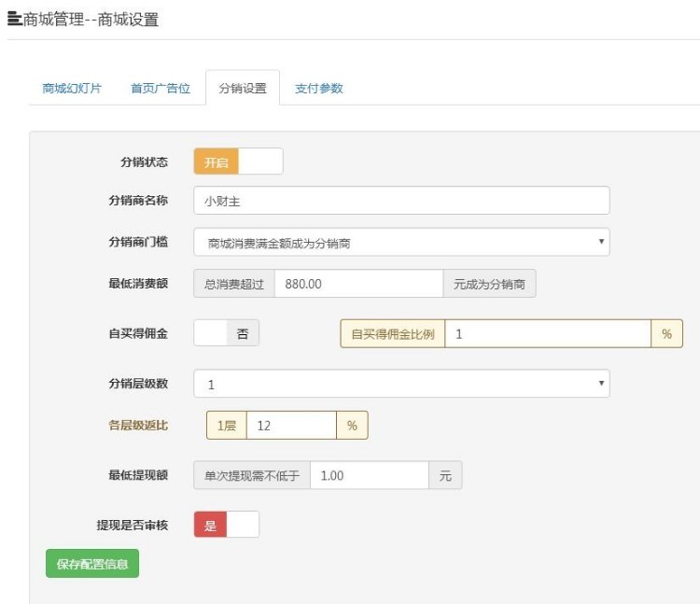Edit the 1层 返比 percentage field
Viewport: 700px width, 604px height.
tap(290, 425)
